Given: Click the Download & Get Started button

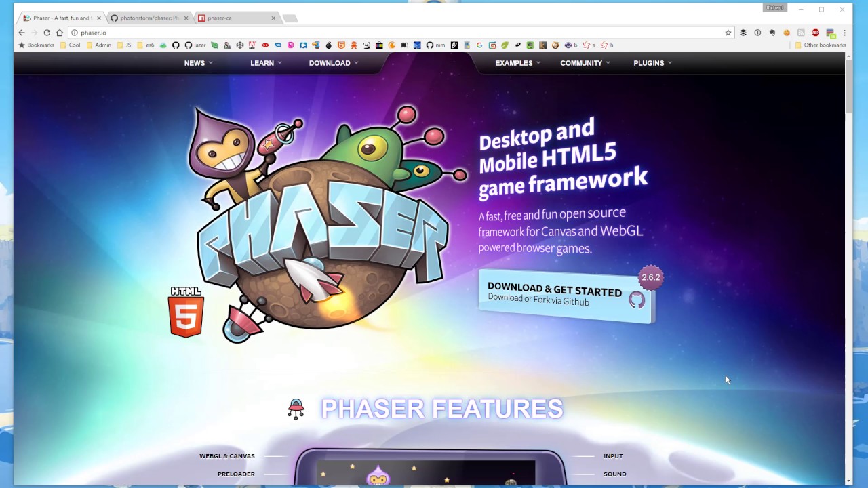Looking at the screenshot, I should click(566, 296).
